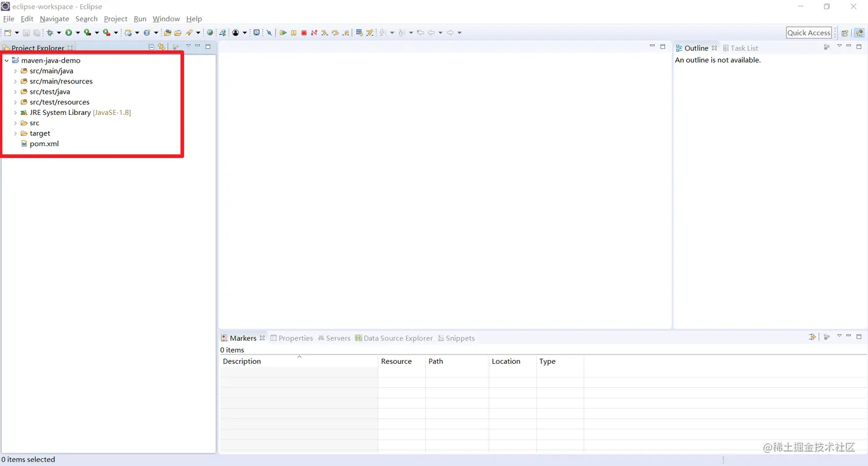868x466 pixels.
Task: Click the Back navigation arrow in toolbar
Action: [x=431, y=33]
